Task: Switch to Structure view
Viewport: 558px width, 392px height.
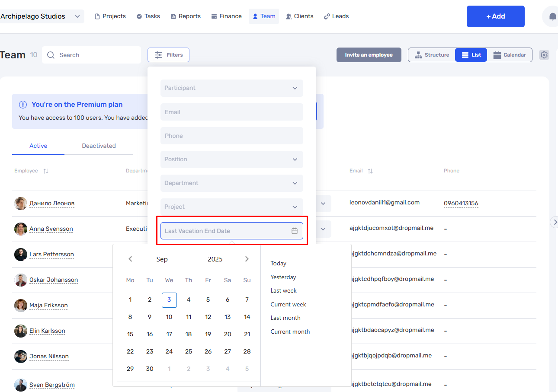Action: point(432,55)
